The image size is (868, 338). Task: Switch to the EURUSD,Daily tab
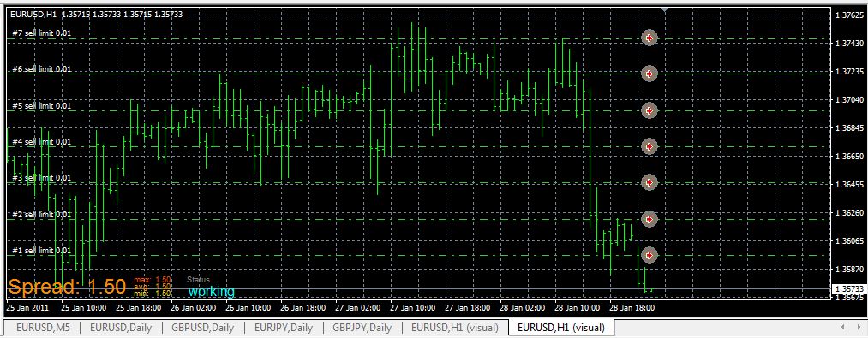click(122, 328)
